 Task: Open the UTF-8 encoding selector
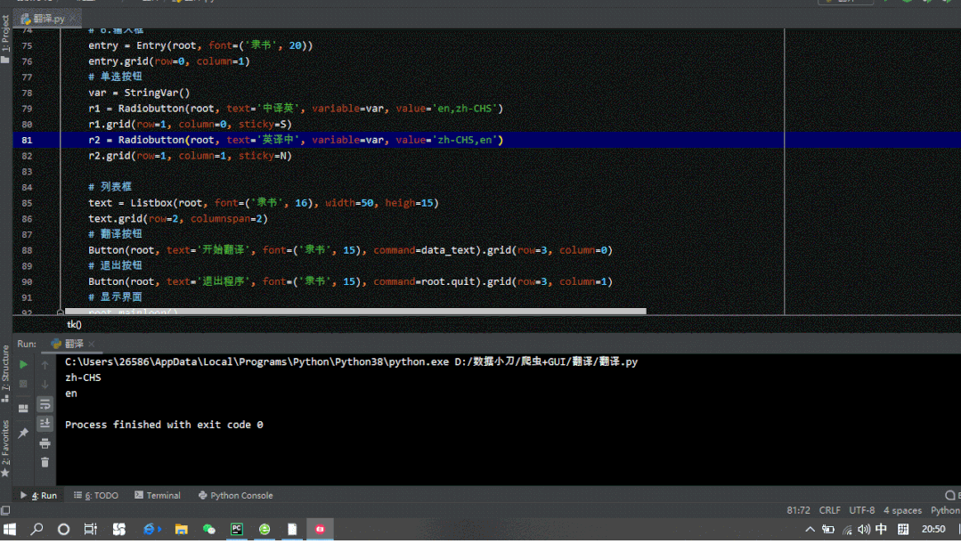pos(861,510)
